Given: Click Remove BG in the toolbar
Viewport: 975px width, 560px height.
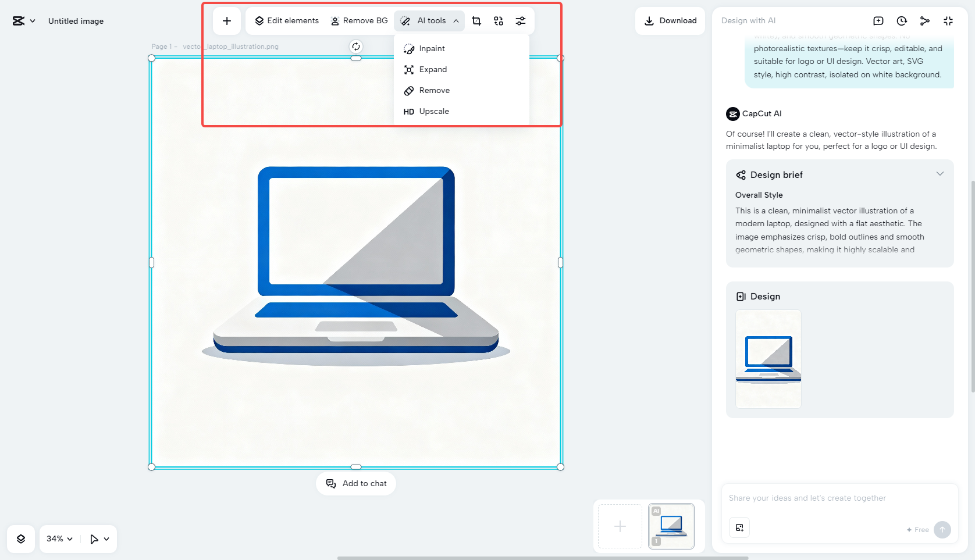Looking at the screenshot, I should click(x=359, y=20).
